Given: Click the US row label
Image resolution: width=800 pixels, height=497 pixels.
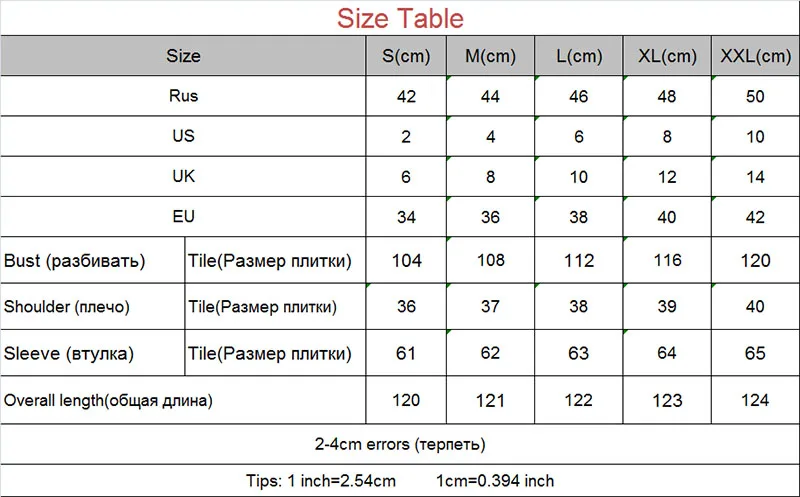Looking at the screenshot, I should pos(183,136).
